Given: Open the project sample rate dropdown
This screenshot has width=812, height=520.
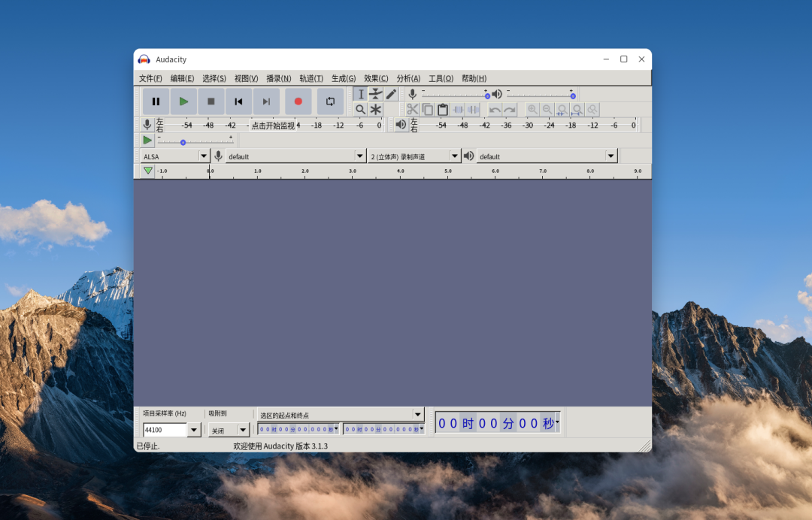Looking at the screenshot, I should coord(194,431).
